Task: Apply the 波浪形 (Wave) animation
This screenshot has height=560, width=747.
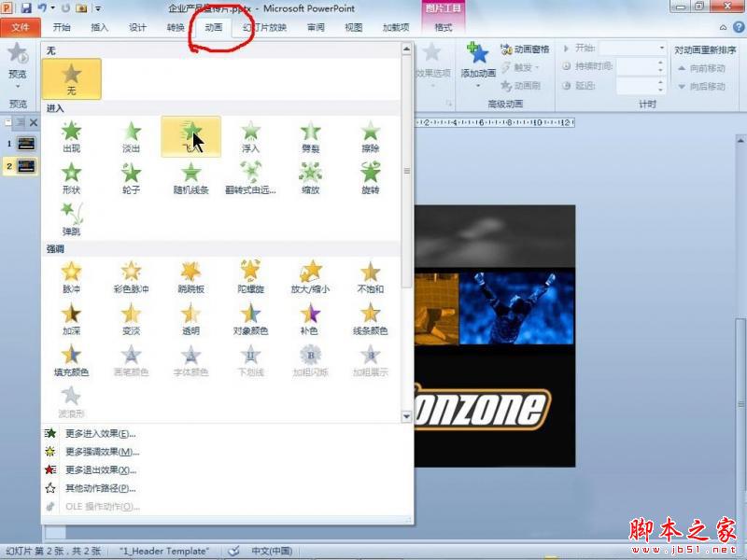Action: tap(72, 399)
